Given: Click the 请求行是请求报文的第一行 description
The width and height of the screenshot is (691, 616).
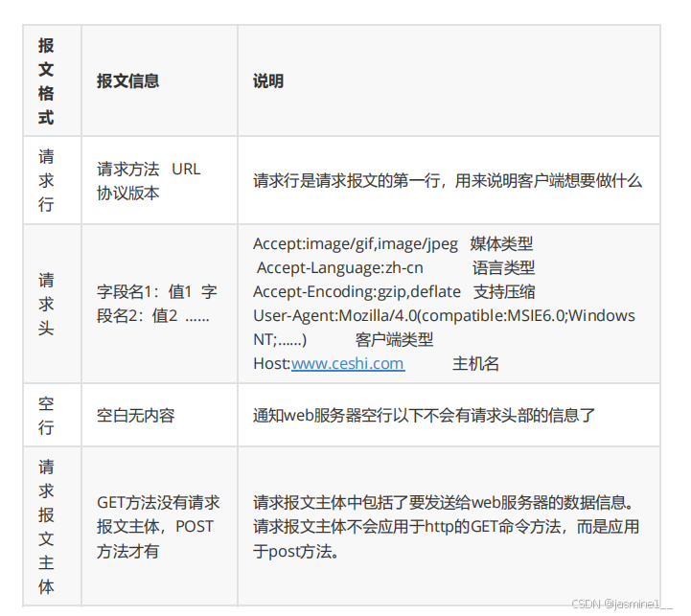Looking at the screenshot, I should (448, 181).
